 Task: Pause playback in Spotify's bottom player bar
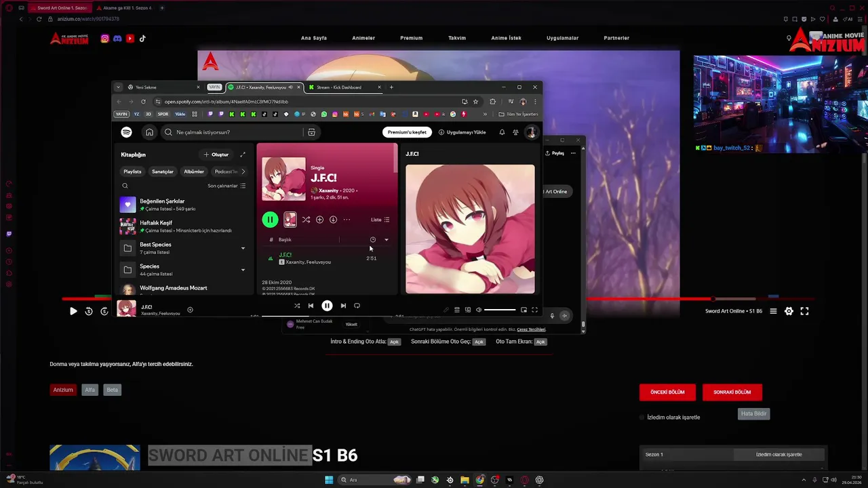click(x=327, y=306)
